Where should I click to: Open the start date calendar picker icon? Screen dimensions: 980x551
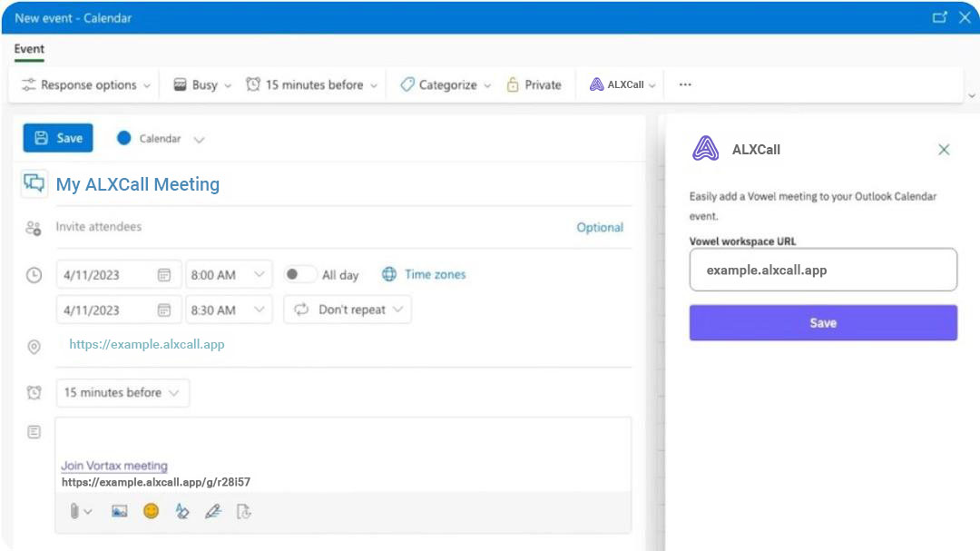pyautogui.click(x=164, y=274)
